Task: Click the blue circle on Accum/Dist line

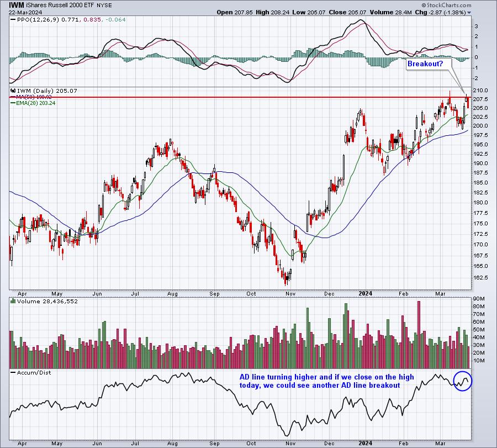Action: (464, 381)
